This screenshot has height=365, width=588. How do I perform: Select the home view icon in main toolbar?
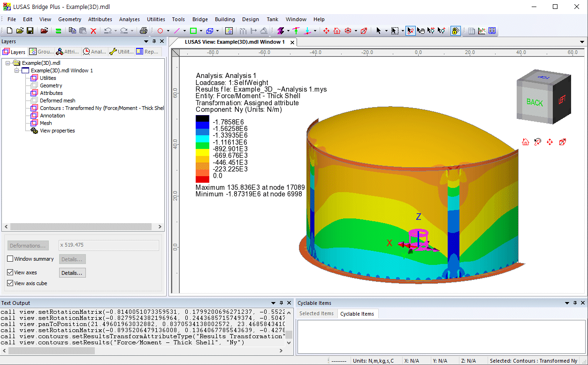coord(337,31)
